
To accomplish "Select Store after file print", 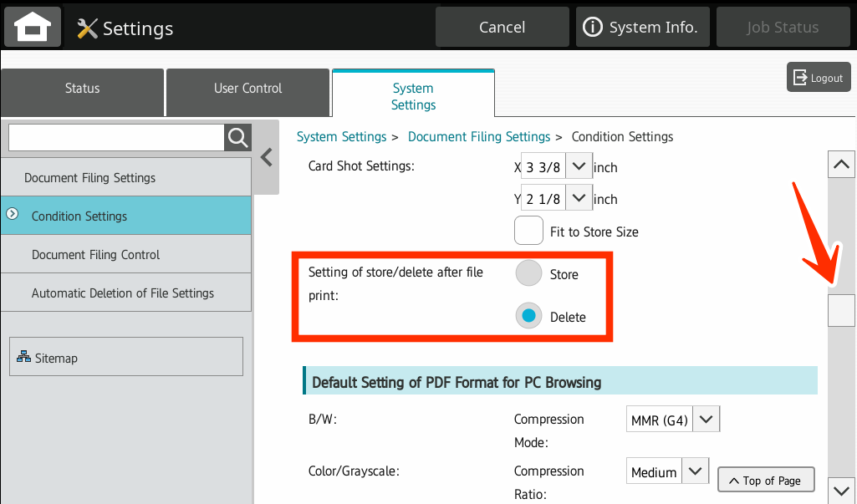I will [529, 274].
